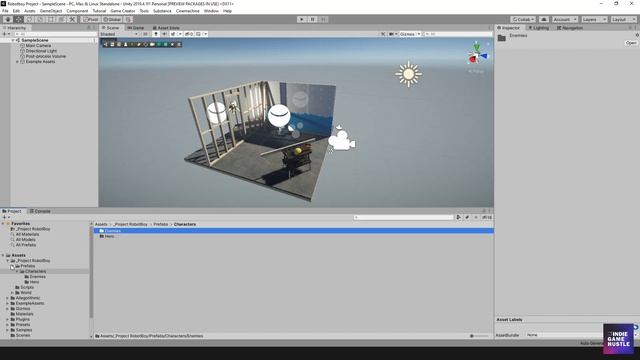Toggle the grid snapping toolbar icon
The image size is (640, 360).
(128, 19)
